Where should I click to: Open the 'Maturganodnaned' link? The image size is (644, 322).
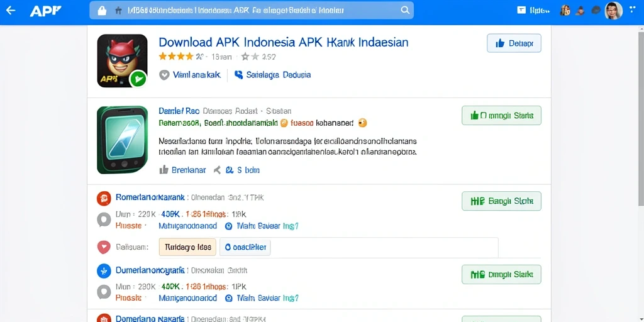(187, 226)
